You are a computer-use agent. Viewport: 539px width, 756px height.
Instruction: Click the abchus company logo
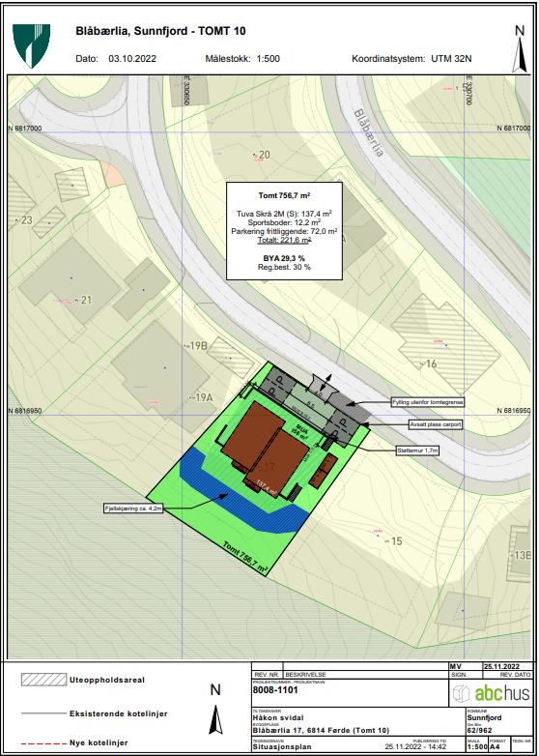pos(491,693)
